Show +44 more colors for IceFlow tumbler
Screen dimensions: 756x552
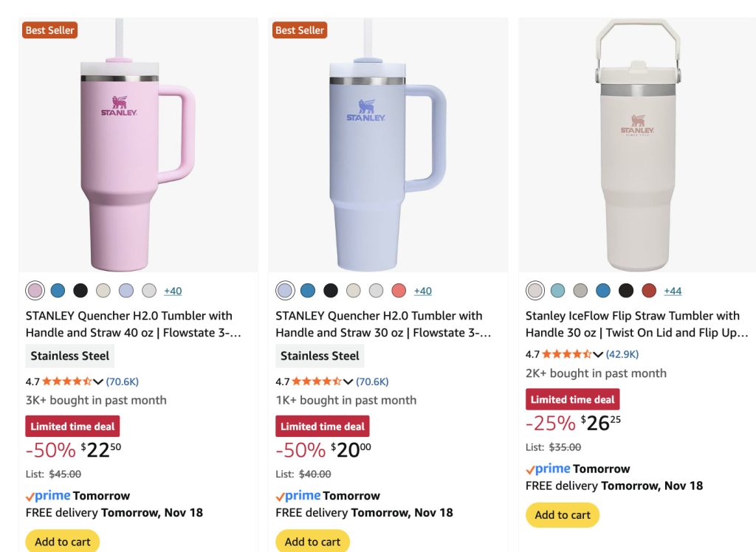[673, 291]
